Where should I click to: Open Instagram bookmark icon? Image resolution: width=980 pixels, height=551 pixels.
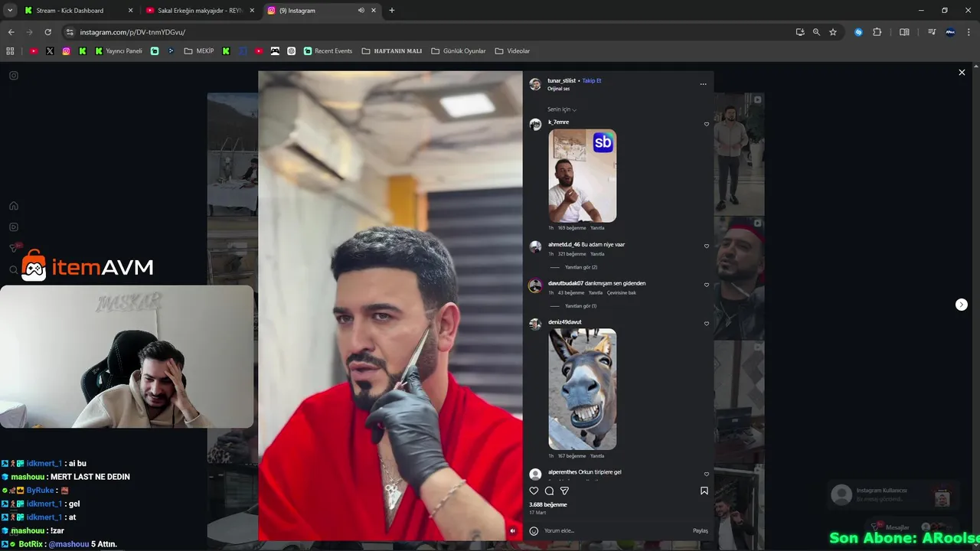[67, 51]
